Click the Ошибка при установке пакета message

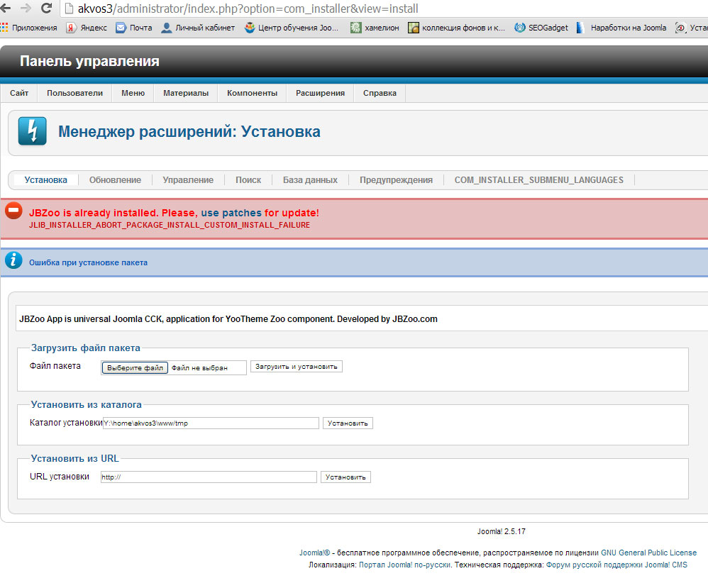88,262
